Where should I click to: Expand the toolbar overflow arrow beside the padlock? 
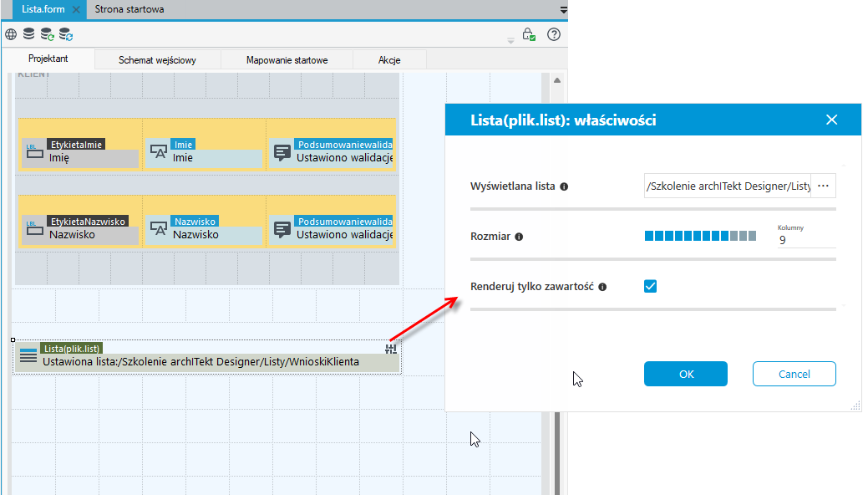coord(510,40)
